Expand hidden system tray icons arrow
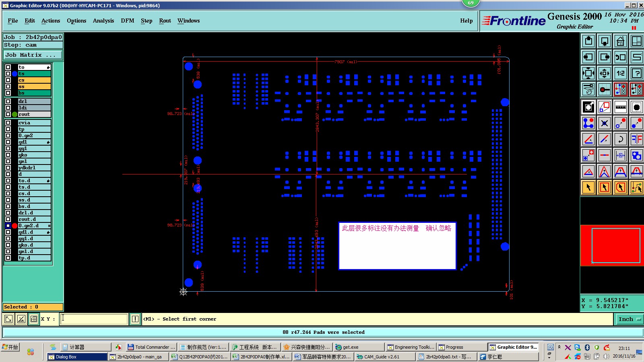This screenshot has height=362, width=644. (x=559, y=347)
